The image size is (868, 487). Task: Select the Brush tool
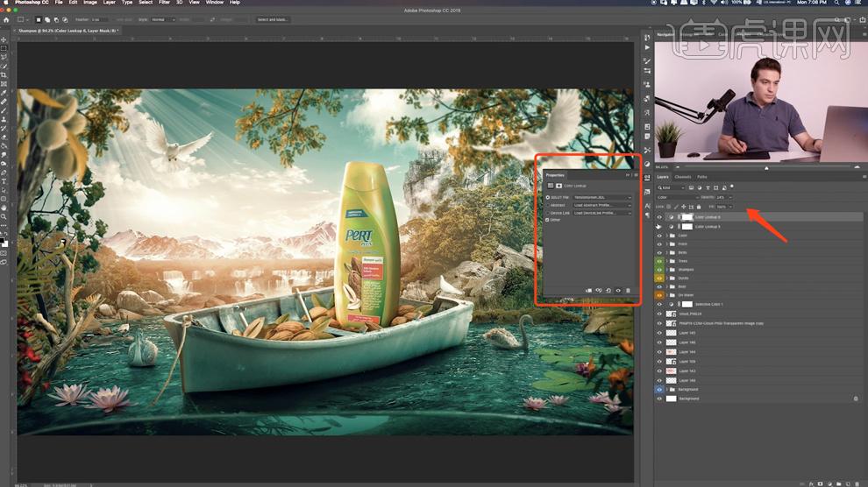4,110
